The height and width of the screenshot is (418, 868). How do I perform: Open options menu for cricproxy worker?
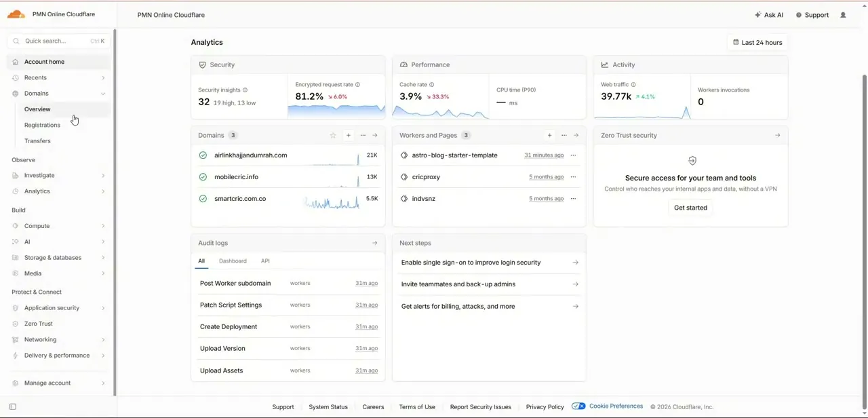574,177
